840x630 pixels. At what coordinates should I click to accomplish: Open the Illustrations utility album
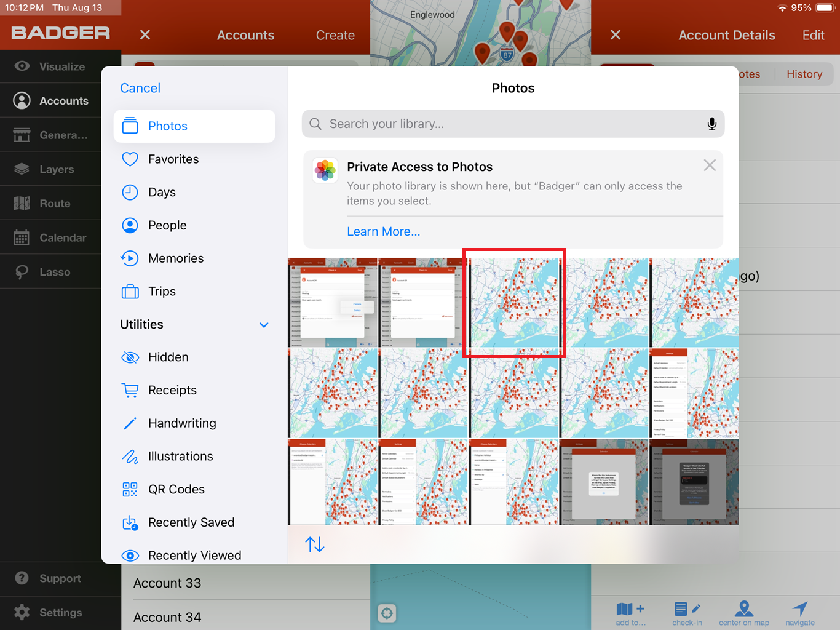tap(194, 457)
